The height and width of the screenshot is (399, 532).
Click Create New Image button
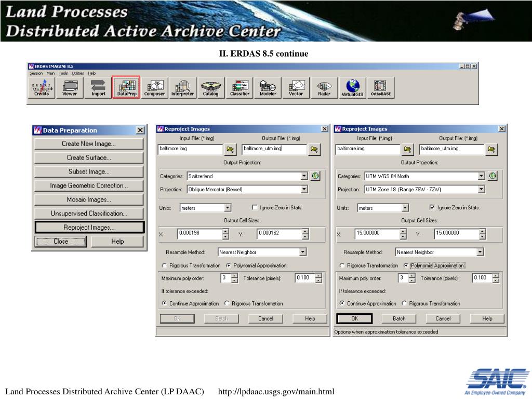pyautogui.click(x=89, y=144)
